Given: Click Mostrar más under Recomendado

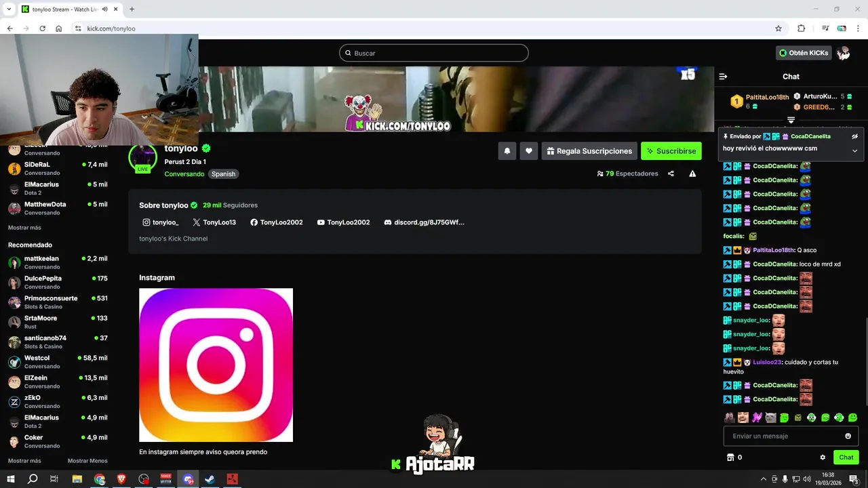Looking at the screenshot, I should click(x=24, y=461).
